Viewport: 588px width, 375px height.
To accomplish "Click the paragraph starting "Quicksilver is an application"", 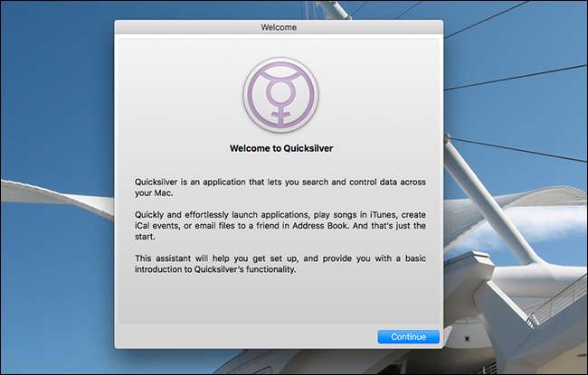I will (x=280, y=187).
